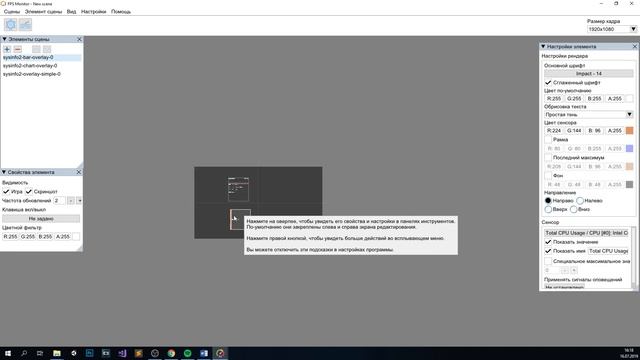Open the Вид menu
Screen dimensions: 640x360
pyautogui.click(x=71, y=12)
